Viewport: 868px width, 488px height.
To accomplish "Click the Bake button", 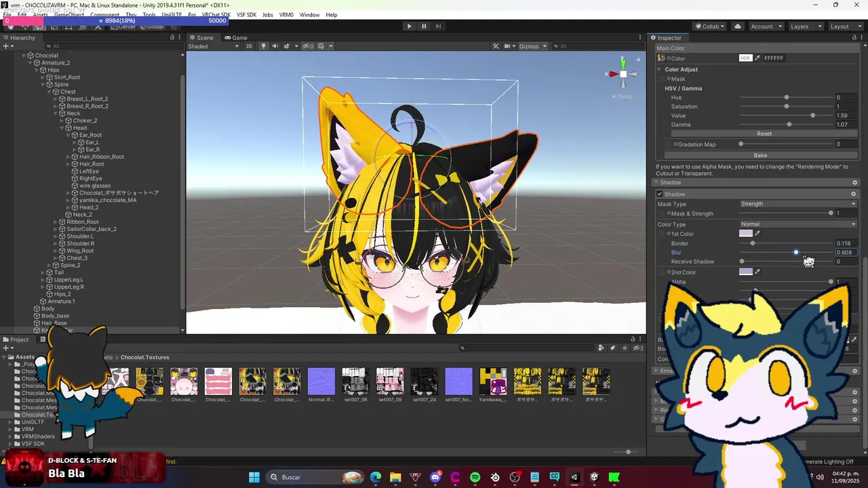I will [x=760, y=155].
